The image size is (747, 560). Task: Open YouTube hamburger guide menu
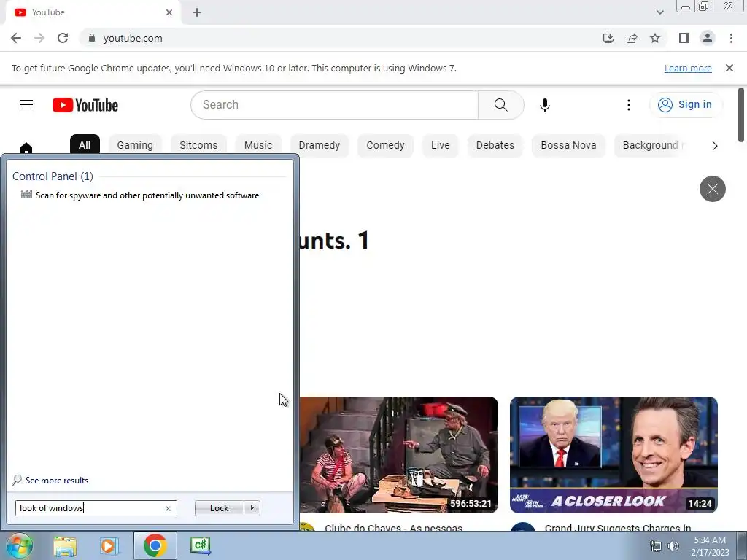pos(26,105)
